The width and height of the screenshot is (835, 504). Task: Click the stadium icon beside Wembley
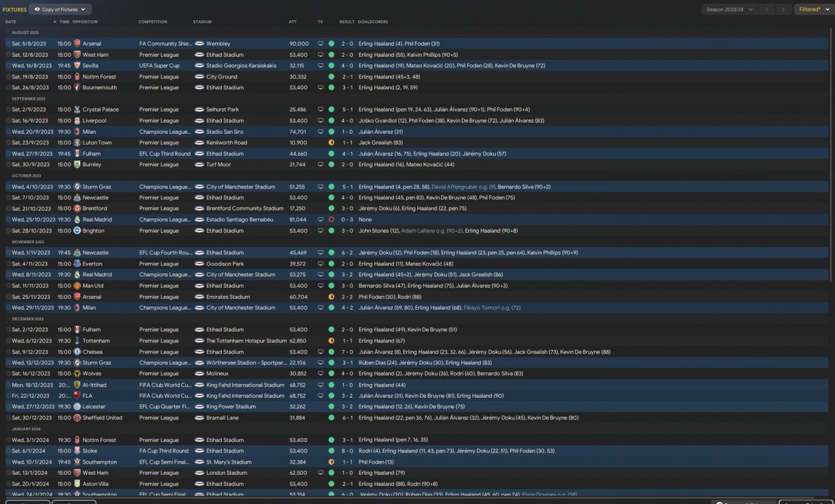coord(199,44)
